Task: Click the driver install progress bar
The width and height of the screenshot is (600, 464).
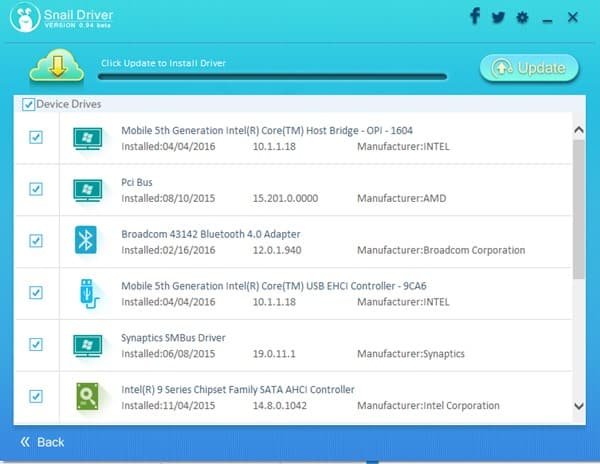Action: [272, 76]
